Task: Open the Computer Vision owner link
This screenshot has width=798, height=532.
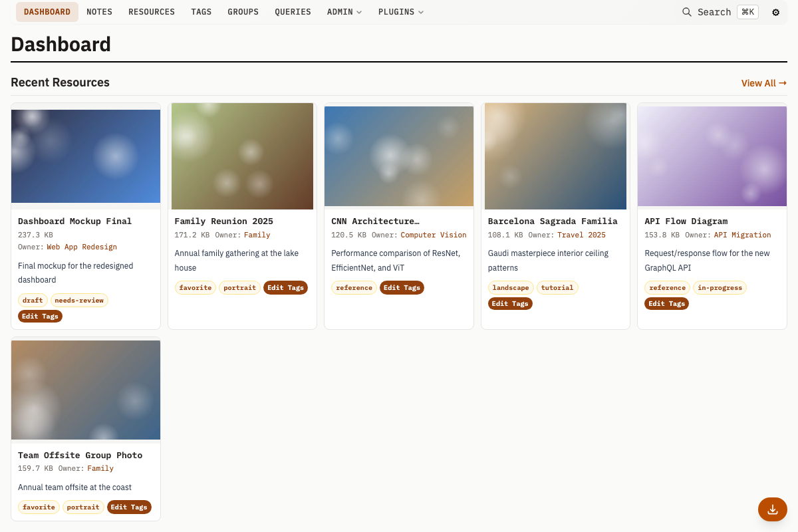Action: click(434, 235)
